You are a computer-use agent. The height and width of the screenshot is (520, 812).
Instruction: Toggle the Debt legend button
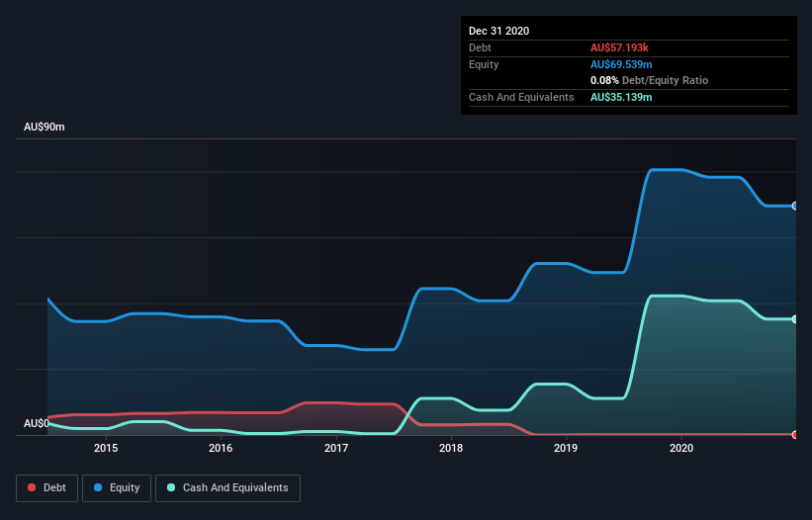46,488
